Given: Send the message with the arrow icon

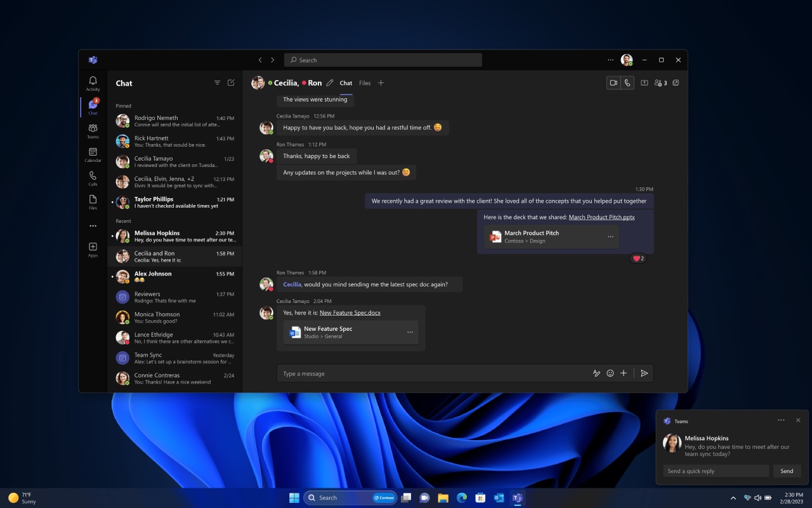Looking at the screenshot, I should point(644,373).
